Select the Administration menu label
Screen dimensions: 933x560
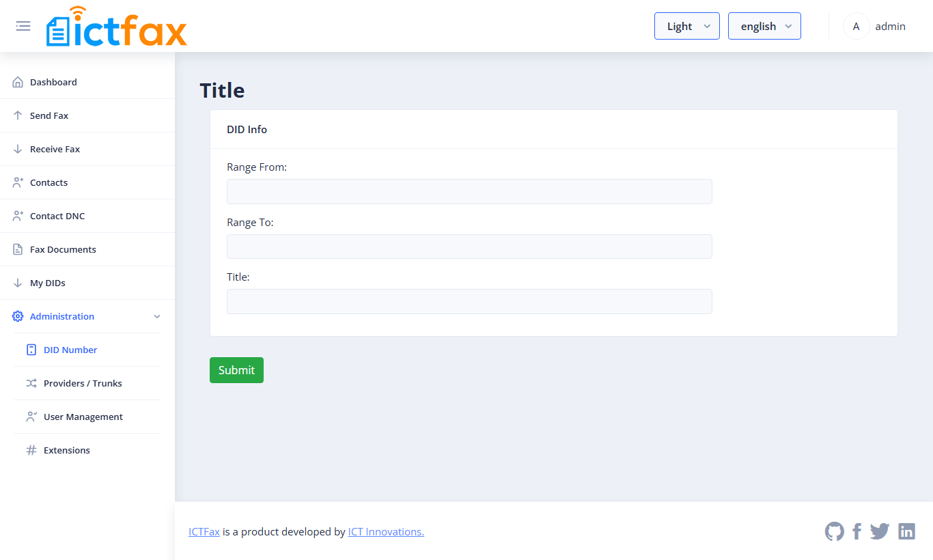[x=62, y=316]
